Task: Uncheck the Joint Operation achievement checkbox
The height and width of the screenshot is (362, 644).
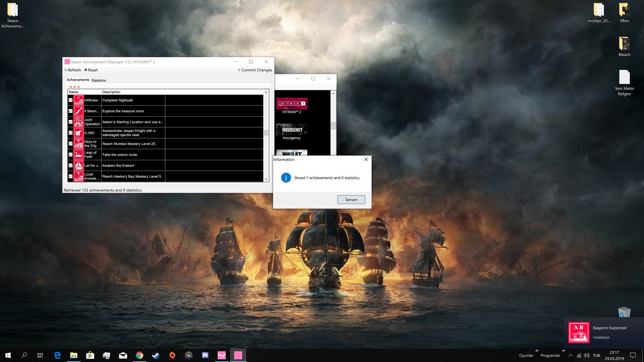Action: coord(70,122)
